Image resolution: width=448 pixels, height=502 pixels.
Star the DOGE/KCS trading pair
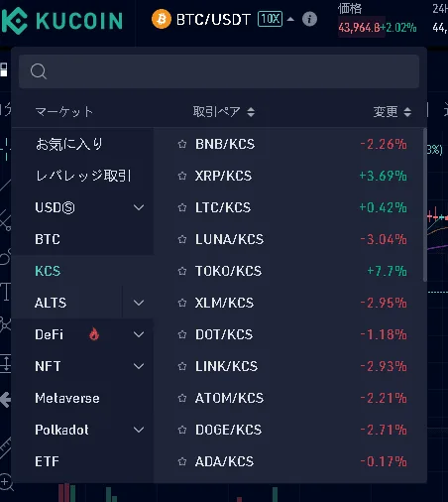point(182,430)
